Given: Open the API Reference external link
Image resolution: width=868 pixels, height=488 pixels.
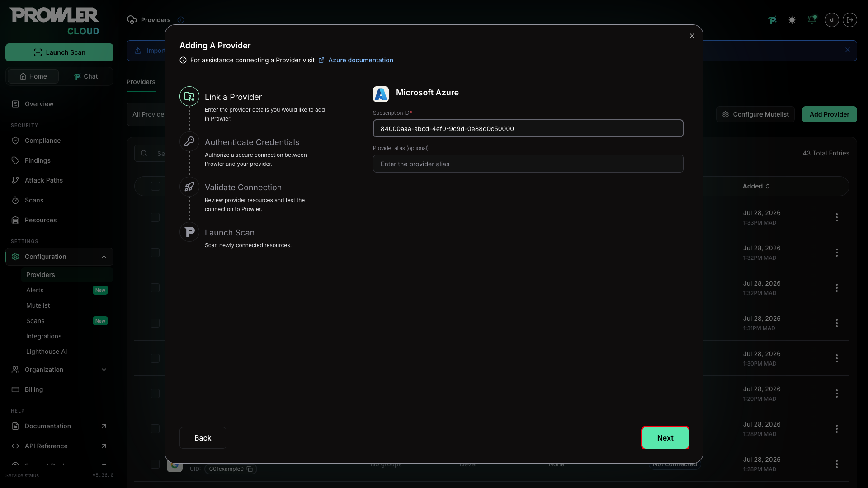Looking at the screenshot, I should coord(59,446).
